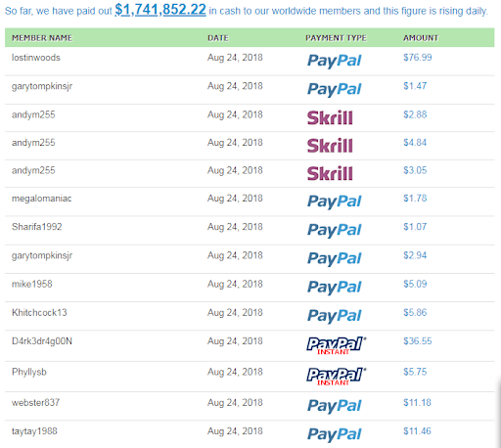Select andym255 in the $3.05 row
The height and width of the screenshot is (448, 501).
(33, 171)
